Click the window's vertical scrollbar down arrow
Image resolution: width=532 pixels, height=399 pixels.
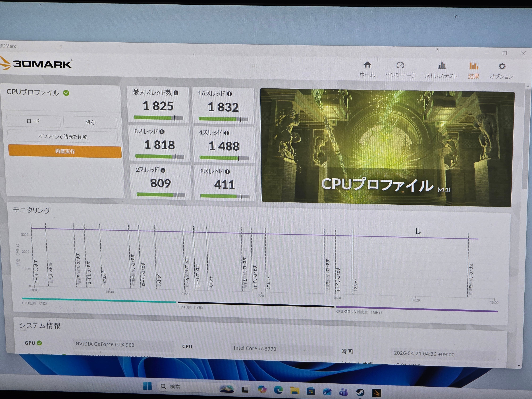click(x=519, y=366)
